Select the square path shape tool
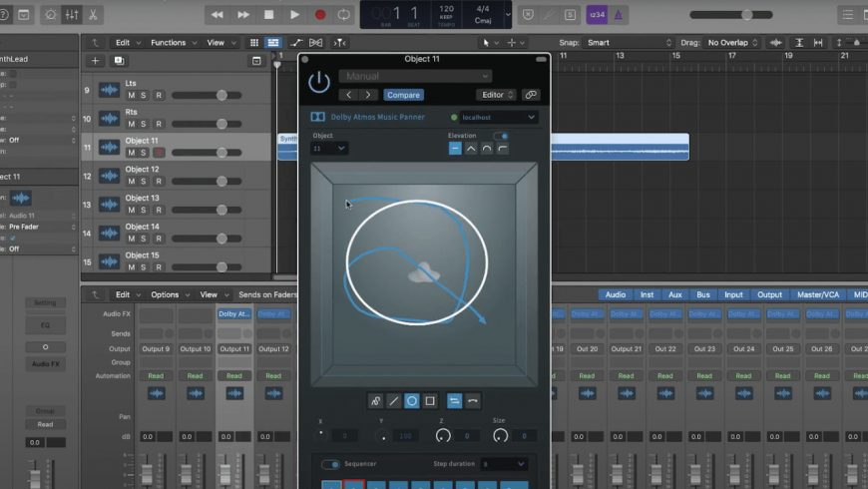Screen dimensions: 868x489 click(x=430, y=401)
